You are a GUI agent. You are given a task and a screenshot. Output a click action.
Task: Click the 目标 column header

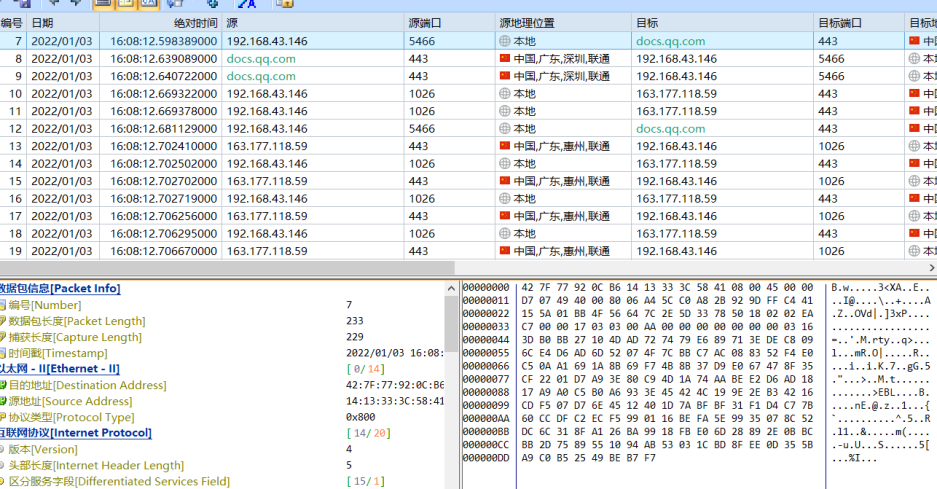(647, 23)
